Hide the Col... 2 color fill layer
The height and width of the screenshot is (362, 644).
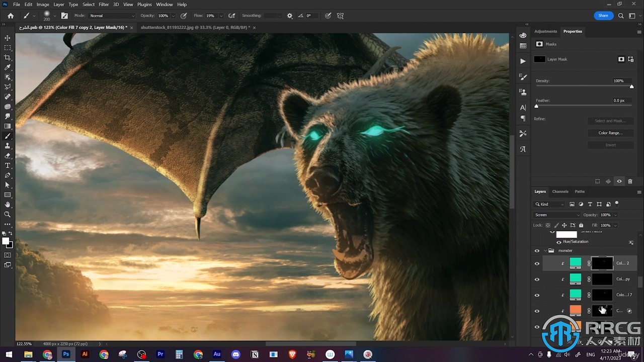click(x=537, y=263)
